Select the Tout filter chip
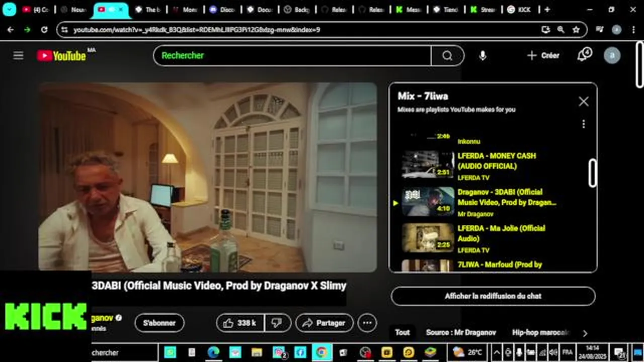This screenshot has height=362, width=644. 402,332
